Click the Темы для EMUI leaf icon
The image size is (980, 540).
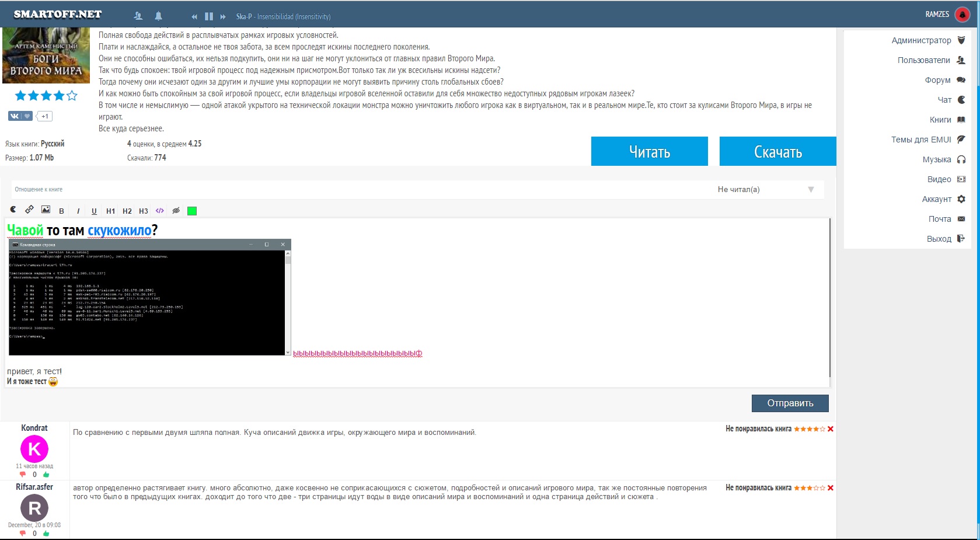[961, 140]
